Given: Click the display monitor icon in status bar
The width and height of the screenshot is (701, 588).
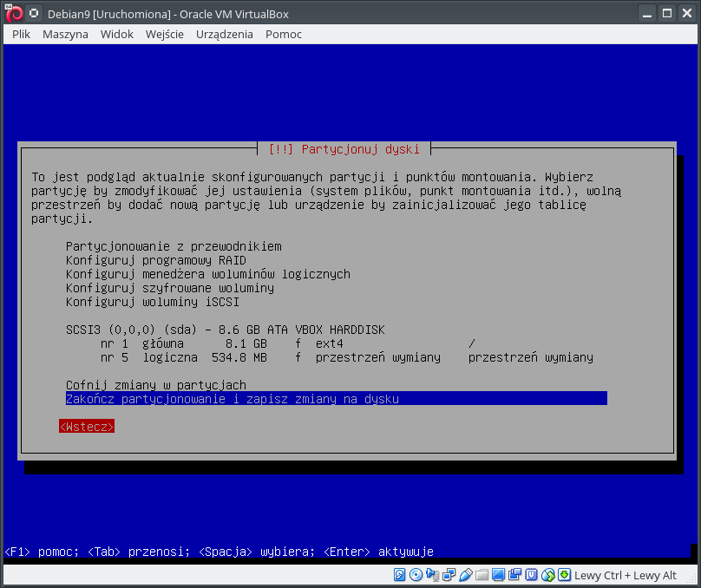Looking at the screenshot, I should (498, 575).
